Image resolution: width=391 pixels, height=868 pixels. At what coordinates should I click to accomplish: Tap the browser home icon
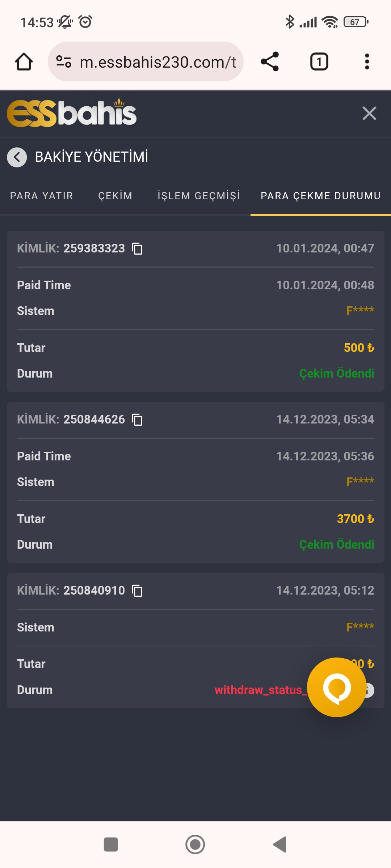tap(24, 62)
